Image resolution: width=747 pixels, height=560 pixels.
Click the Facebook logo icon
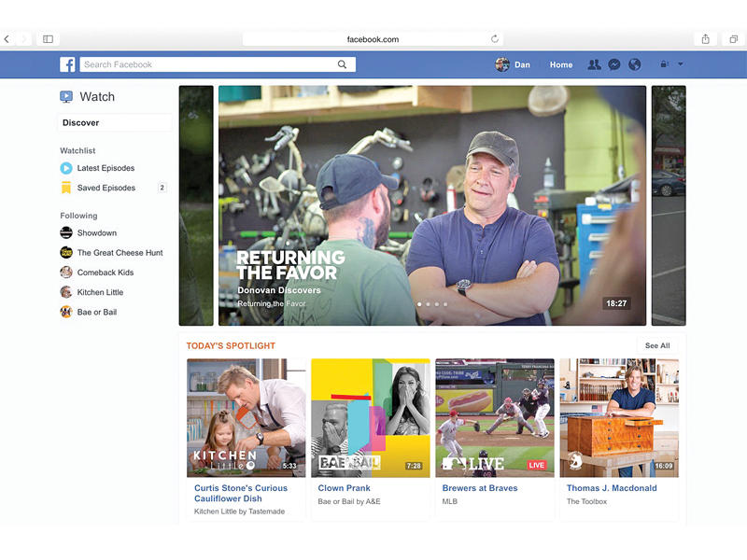pyautogui.click(x=68, y=64)
